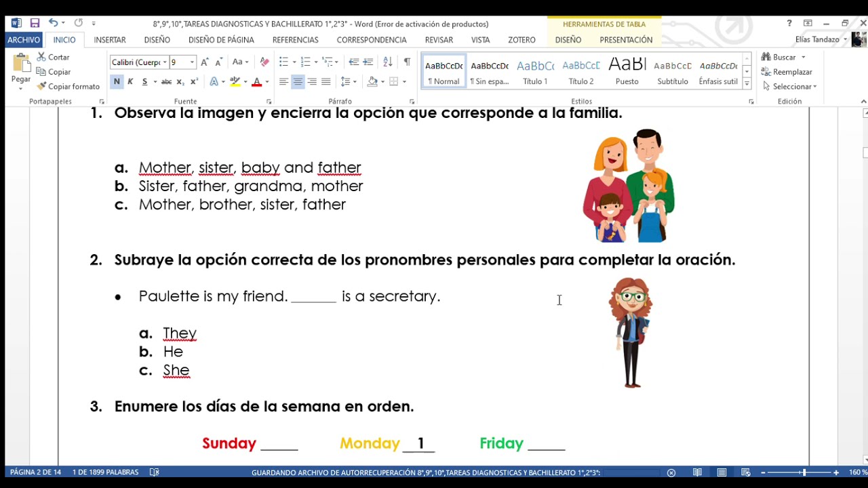The height and width of the screenshot is (488, 868).
Task: Click the proofing icon in status bar
Action: pyautogui.click(x=154, y=472)
